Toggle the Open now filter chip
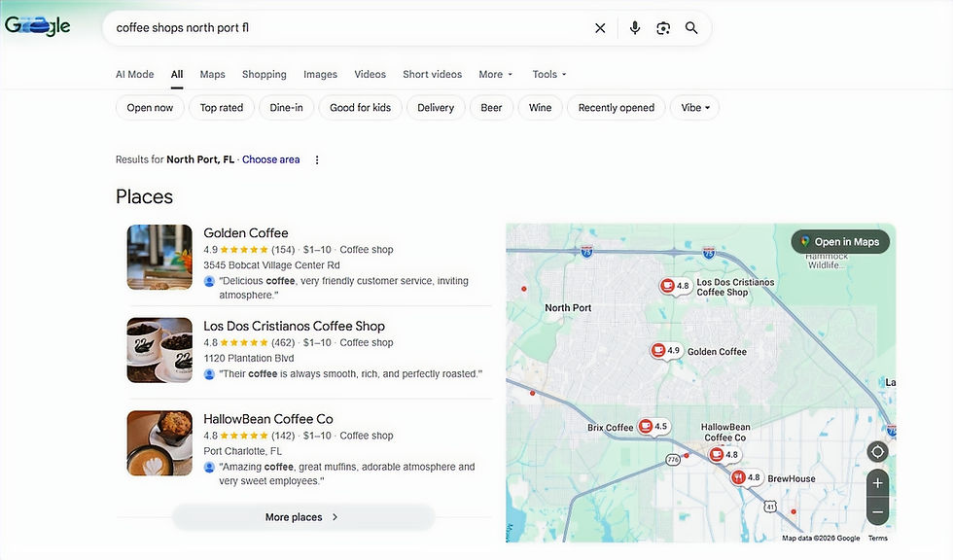This screenshot has width=953, height=560. 150,108
